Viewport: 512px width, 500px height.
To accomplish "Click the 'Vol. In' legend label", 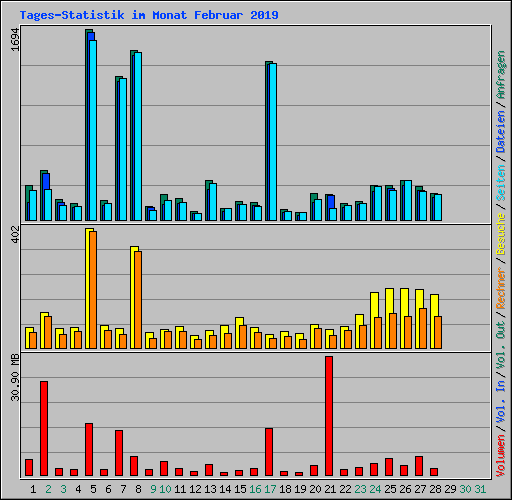I will pyautogui.click(x=501, y=403).
